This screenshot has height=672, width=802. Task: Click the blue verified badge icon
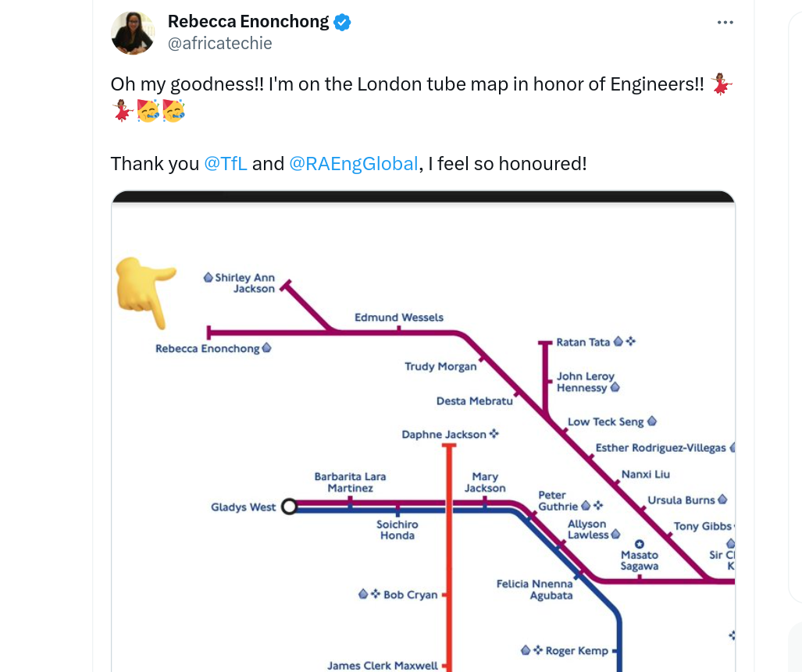342,22
